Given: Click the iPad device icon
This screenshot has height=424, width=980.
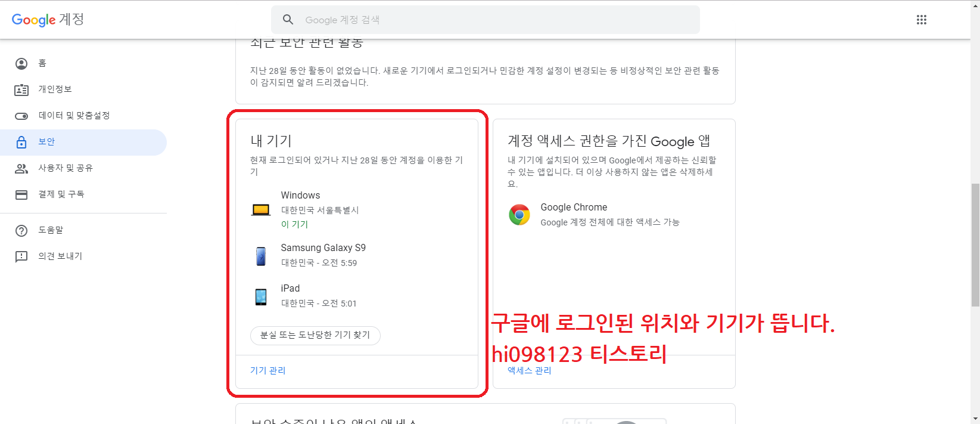Looking at the screenshot, I should [x=261, y=296].
